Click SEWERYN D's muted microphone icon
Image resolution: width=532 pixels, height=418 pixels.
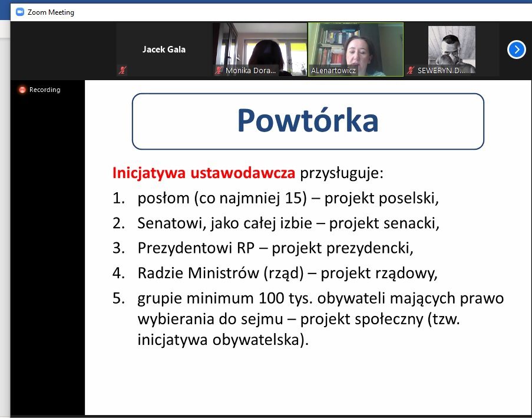coord(411,70)
